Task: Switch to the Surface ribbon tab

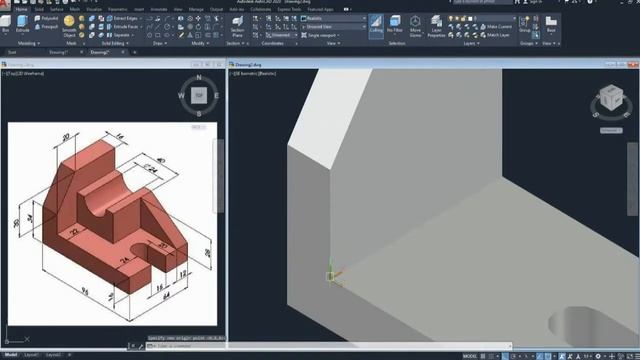Action: pos(57,9)
